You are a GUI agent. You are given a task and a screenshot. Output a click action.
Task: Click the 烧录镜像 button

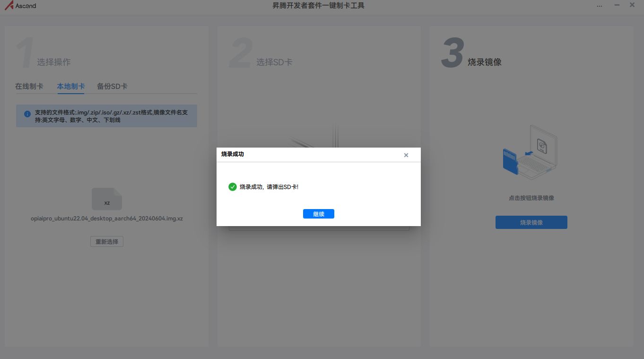click(531, 222)
